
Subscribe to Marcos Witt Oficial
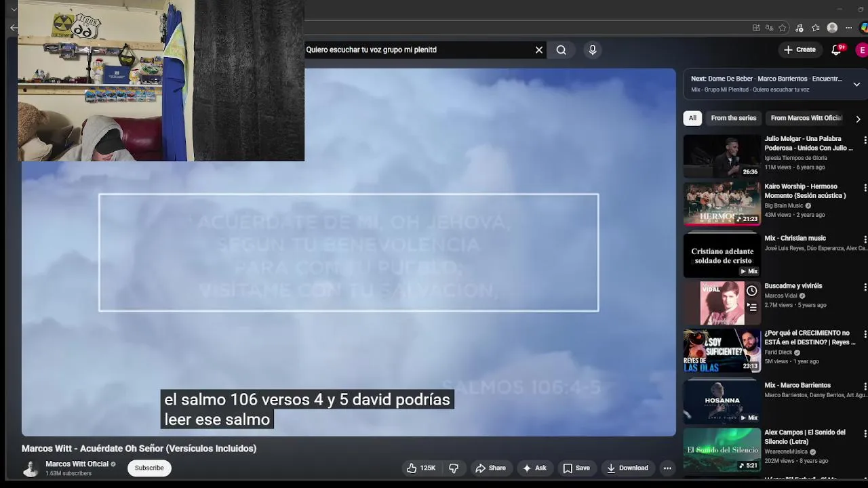(149, 468)
